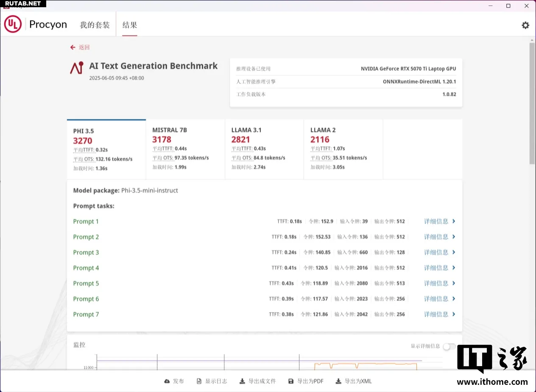Expand Prompt 5 details chevron
The image size is (536, 392).
454,283
